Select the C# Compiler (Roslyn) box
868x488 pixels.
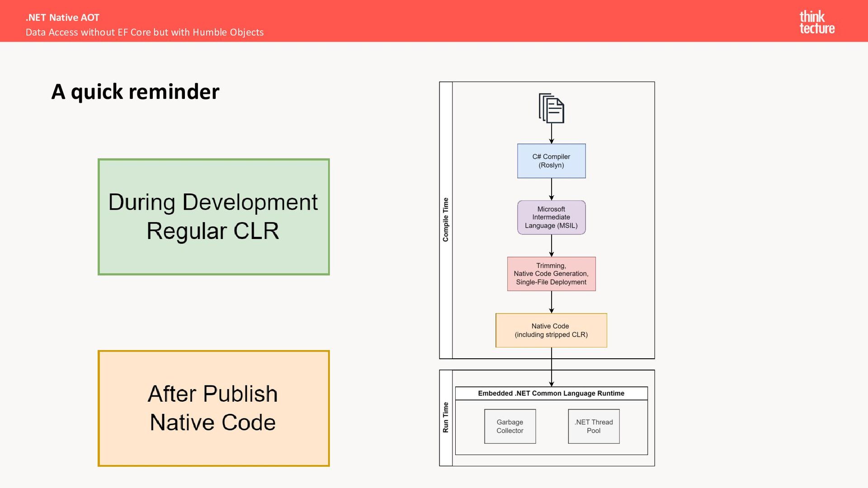[x=551, y=161]
